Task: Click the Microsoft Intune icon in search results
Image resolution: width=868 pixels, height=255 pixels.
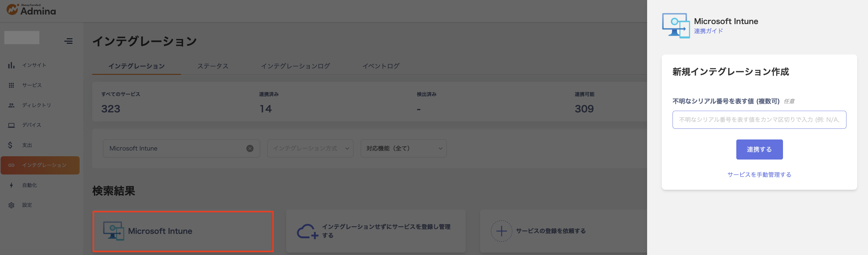Action: pyautogui.click(x=113, y=231)
